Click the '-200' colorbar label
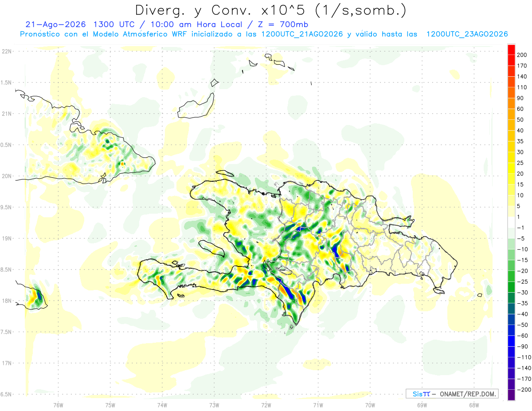This screenshot has height=411, width=532. tap(524, 390)
